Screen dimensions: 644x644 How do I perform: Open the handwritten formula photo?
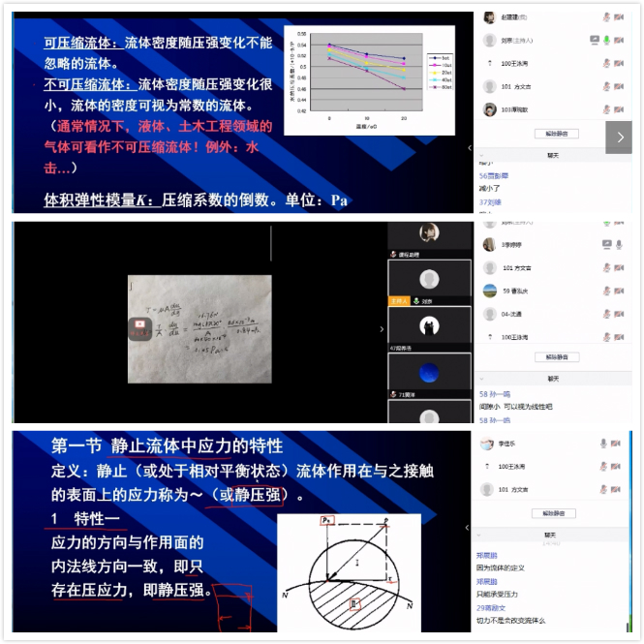[199, 329]
